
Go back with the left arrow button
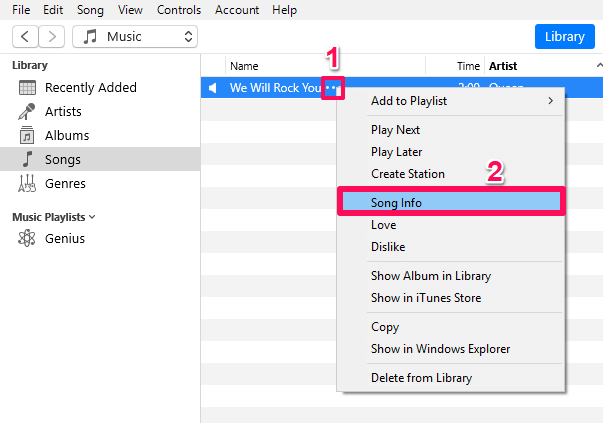point(25,37)
